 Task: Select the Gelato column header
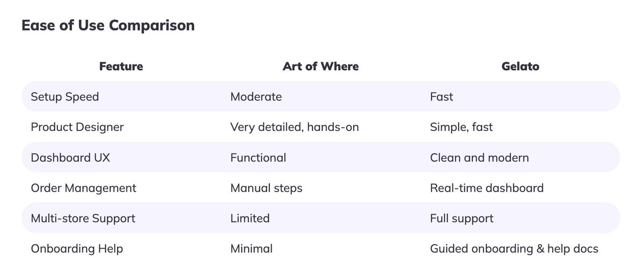point(521,67)
